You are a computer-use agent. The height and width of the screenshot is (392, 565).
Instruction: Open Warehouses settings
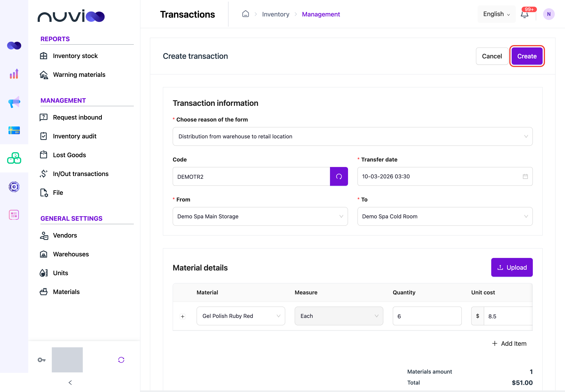[x=71, y=254]
